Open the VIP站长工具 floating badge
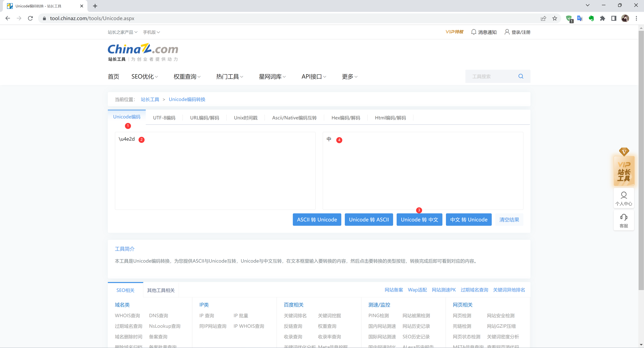The height and width of the screenshot is (348, 644). click(624, 167)
